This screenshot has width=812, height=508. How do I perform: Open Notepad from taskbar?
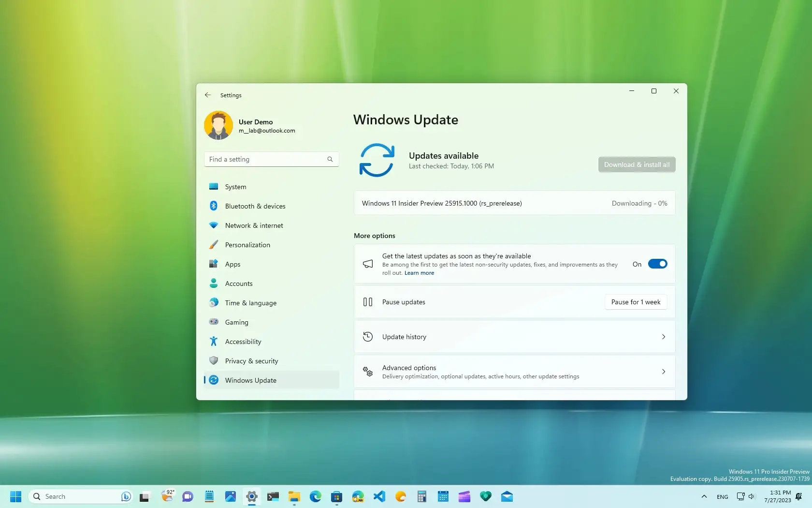pyautogui.click(x=209, y=496)
